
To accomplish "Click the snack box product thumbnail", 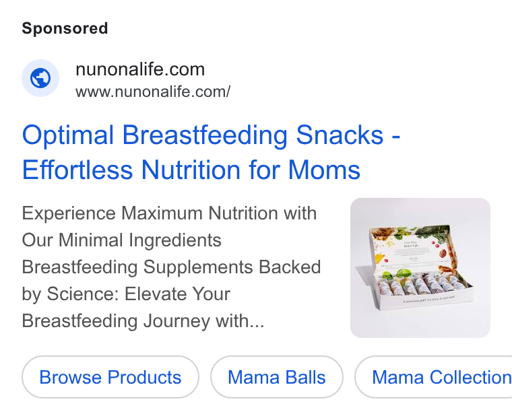I will [420, 268].
